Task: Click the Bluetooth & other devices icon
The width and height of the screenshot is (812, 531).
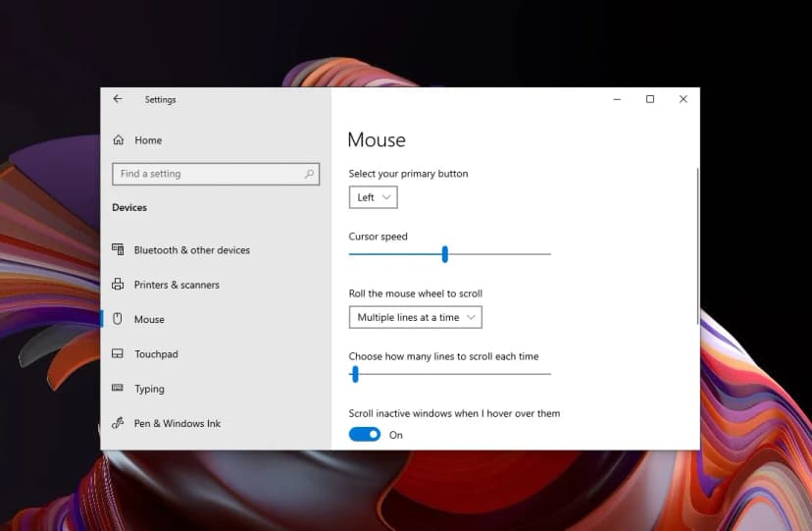Action: point(118,250)
